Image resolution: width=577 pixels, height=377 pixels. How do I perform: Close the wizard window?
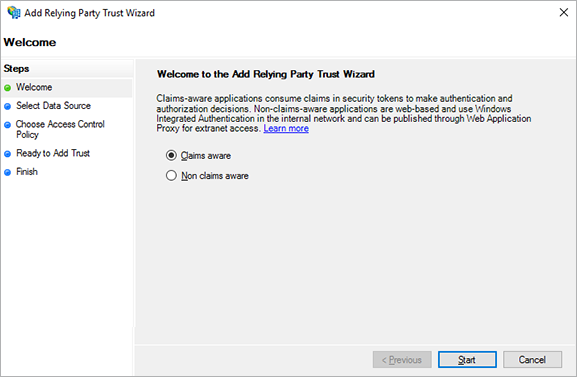[x=563, y=13]
